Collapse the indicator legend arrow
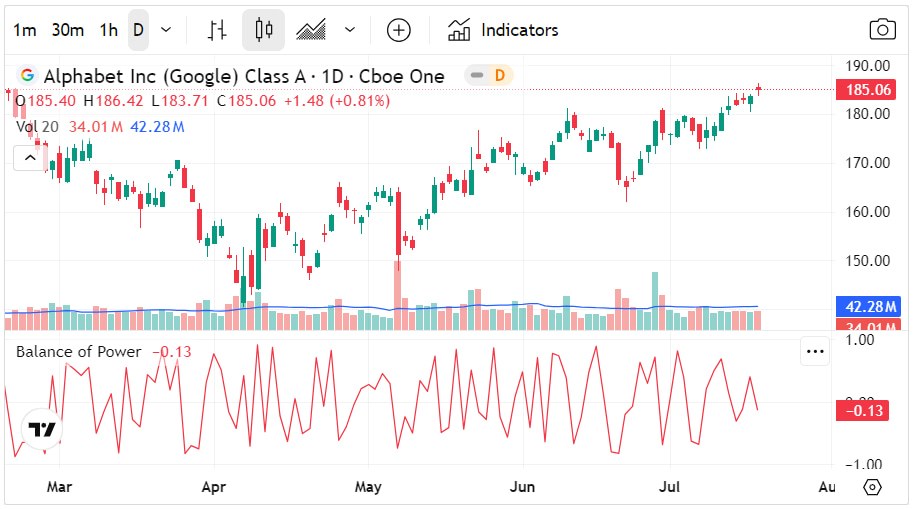 click(x=30, y=158)
